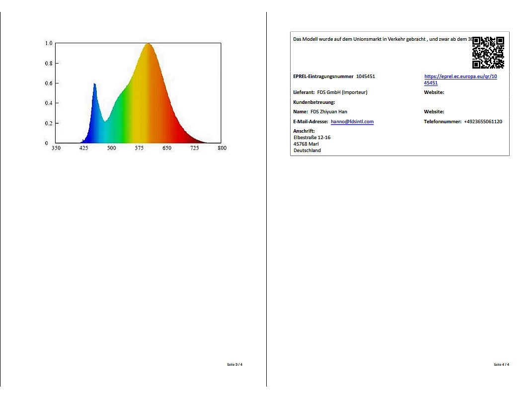Click the Anschrift label

(304, 131)
